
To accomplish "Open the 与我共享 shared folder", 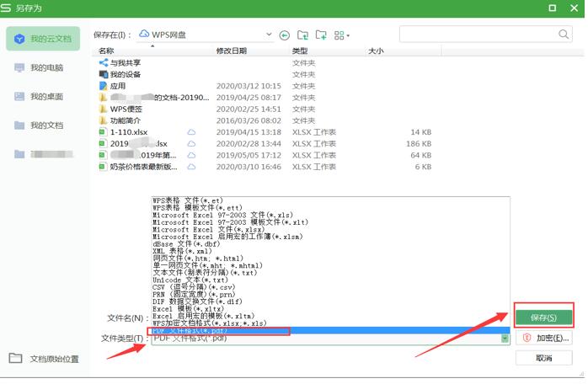I will [120, 62].
